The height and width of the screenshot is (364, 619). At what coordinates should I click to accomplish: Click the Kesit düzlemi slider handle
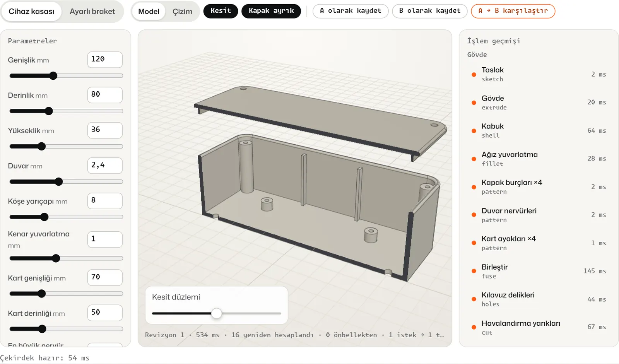point(217,313)
